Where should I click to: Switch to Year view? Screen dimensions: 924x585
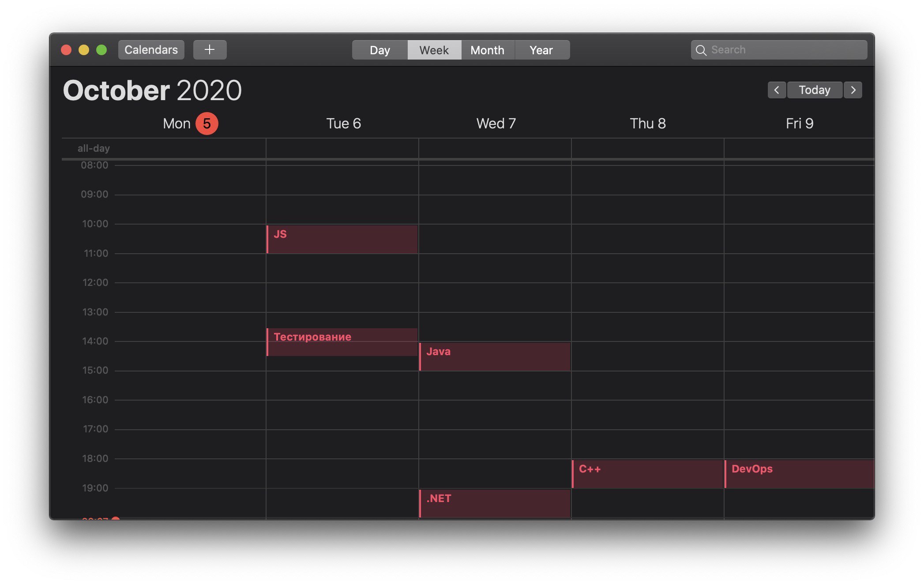541,50
